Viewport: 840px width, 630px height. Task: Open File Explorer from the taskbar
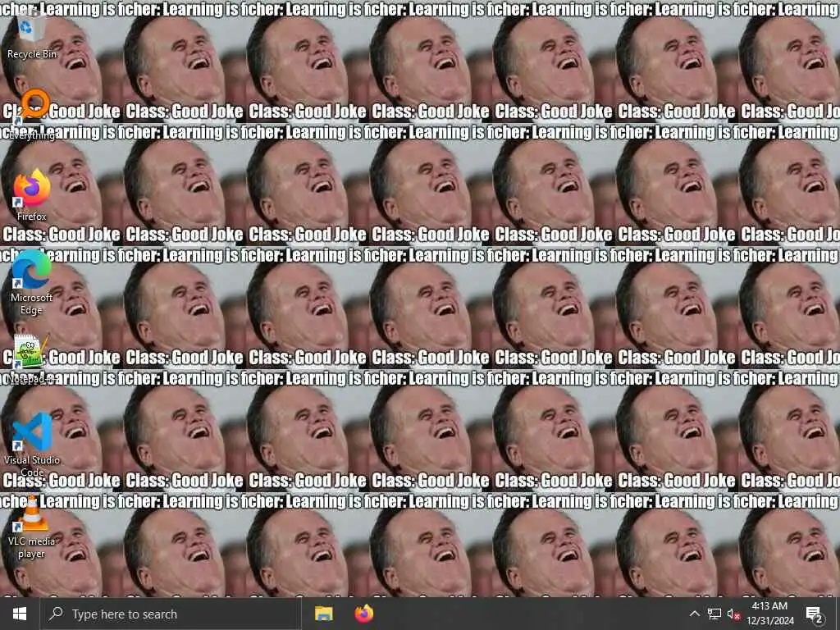(x=323, y=614)
